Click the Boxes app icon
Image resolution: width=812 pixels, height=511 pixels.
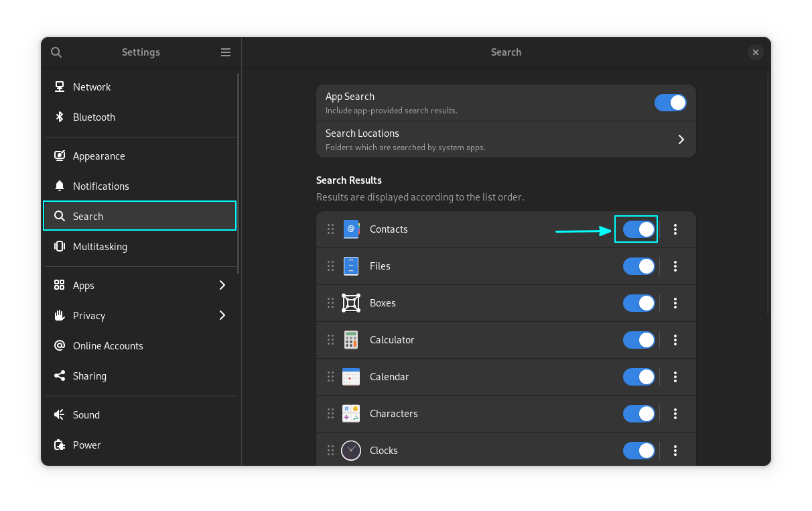point(351,303)
